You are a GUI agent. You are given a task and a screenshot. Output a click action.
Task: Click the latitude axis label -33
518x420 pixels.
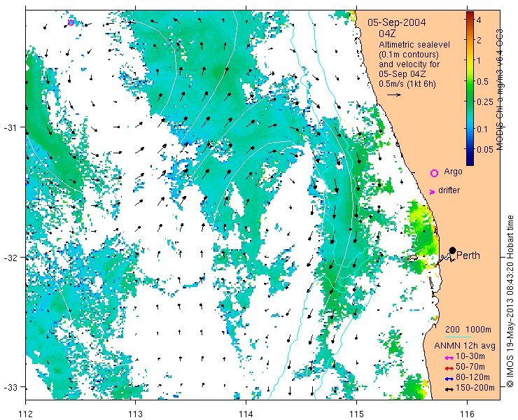point(10,386)
